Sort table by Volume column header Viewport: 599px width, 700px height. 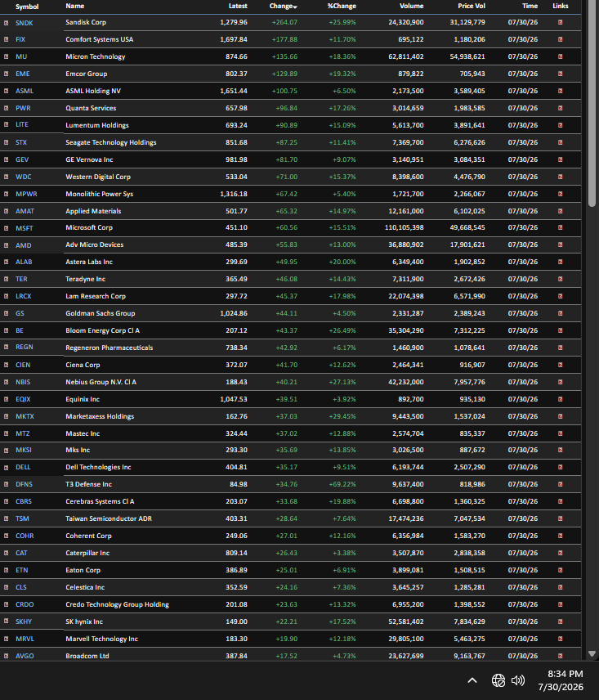tap(411, 6)
